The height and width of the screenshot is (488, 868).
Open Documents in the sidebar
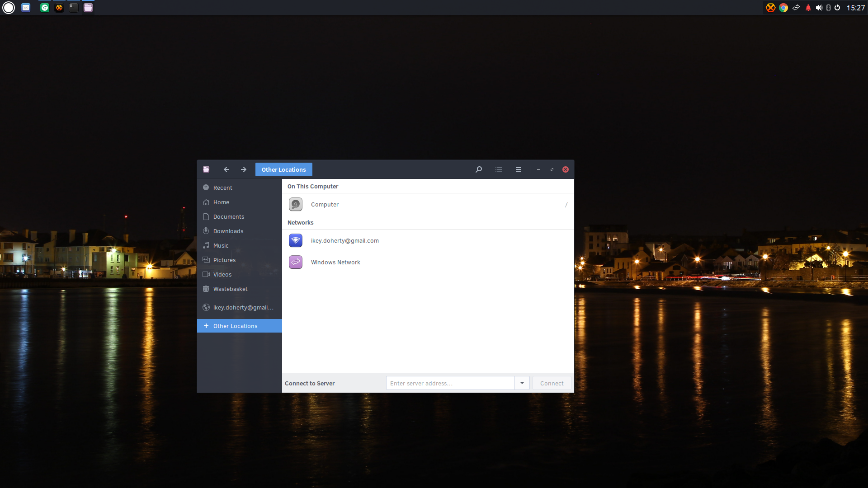click(x=240, y=216)
